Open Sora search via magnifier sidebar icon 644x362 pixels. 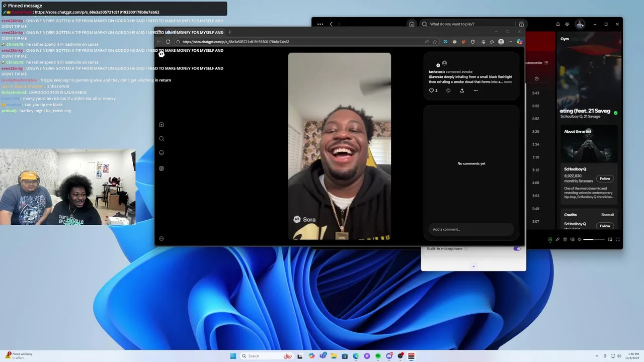point(162,139)
